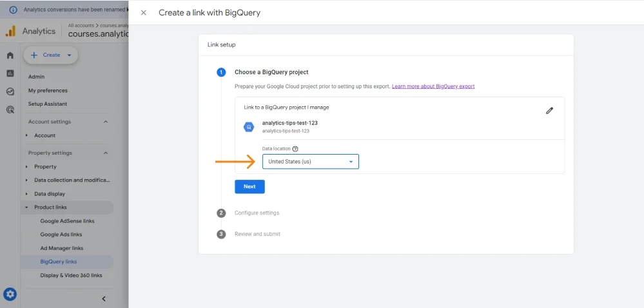Click the Link setup card title
The height and width of the screenshot is (308, 644).
click(222, 44)
